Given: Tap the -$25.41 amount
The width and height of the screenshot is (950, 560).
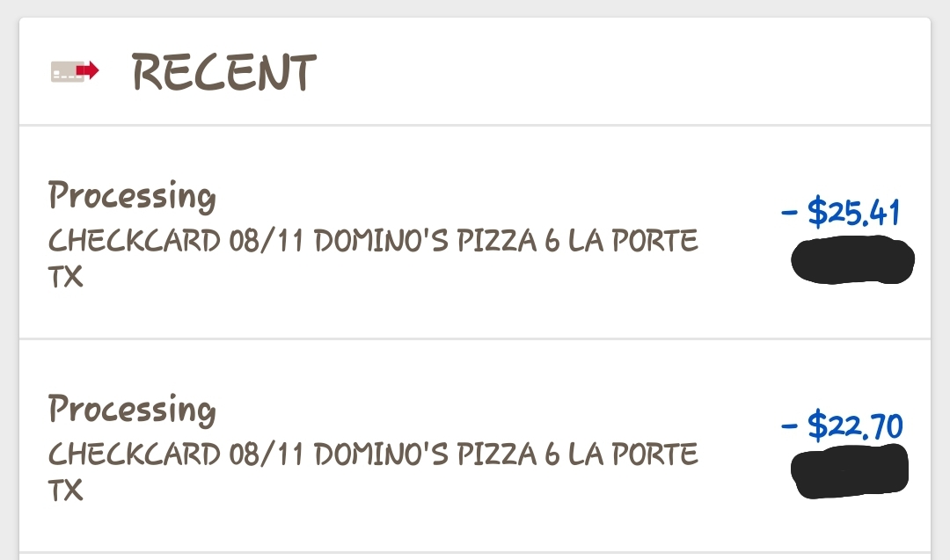Looking at the screenshot, I should (x=841, y=213).
